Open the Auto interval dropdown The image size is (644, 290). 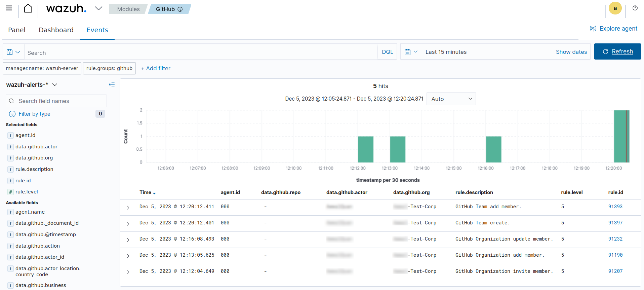[451, 99]
